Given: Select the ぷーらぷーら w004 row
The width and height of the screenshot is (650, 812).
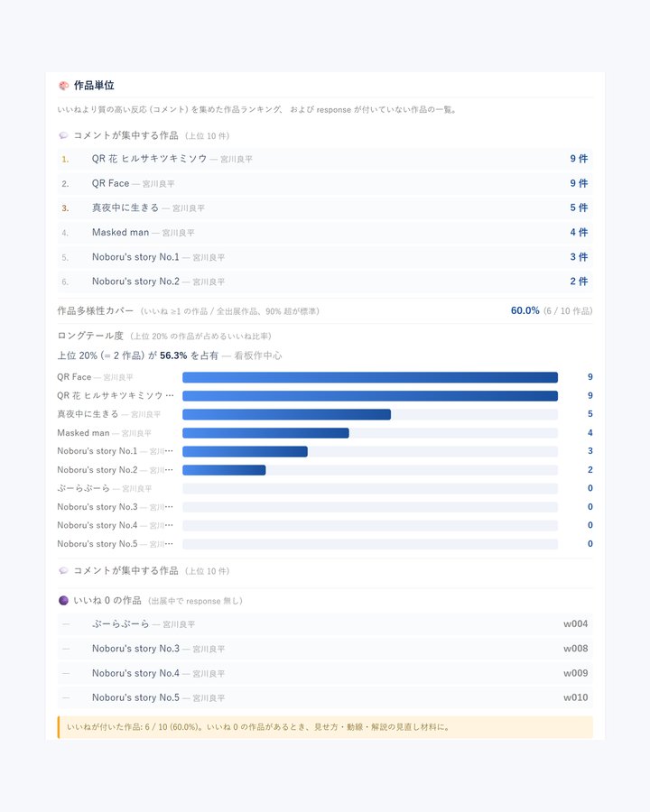Looking at the screenshot, I should [x=325, y=624].
